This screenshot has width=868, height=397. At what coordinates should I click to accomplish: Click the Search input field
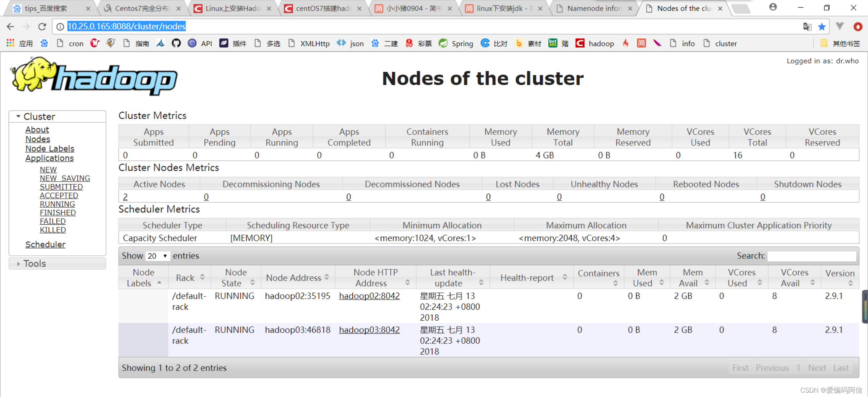[x=811, y=256]
